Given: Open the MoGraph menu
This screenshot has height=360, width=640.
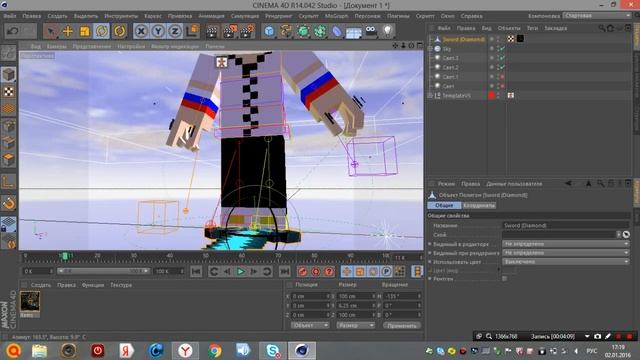Looking at the screenshot, I should 336,16.
